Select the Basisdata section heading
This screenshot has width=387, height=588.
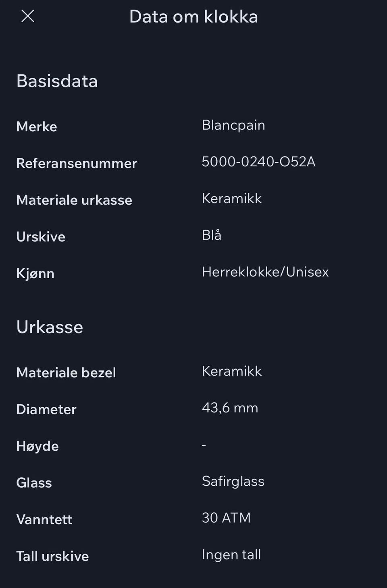click(57, 81)
